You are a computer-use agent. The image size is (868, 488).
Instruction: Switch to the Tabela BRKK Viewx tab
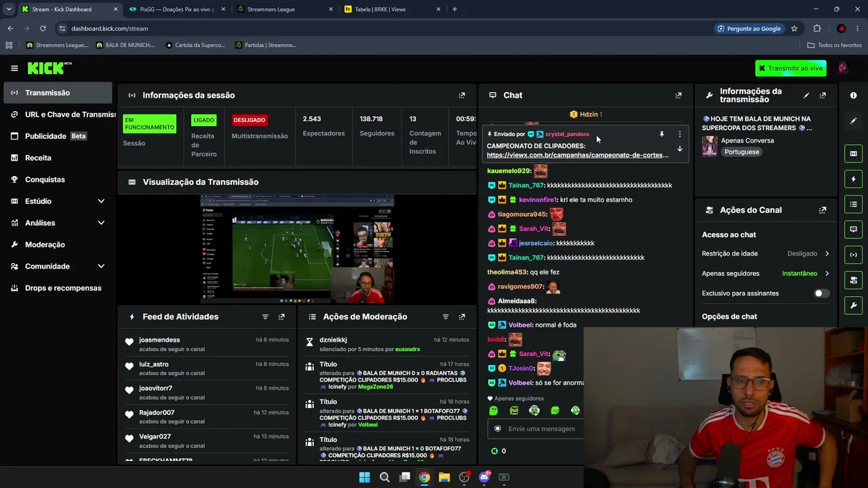(x=393, y=9)
